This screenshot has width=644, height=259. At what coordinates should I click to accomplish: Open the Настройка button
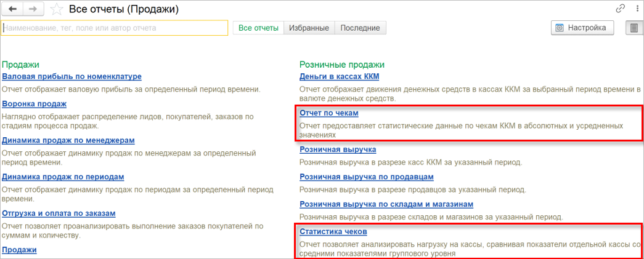click(582, 28)
